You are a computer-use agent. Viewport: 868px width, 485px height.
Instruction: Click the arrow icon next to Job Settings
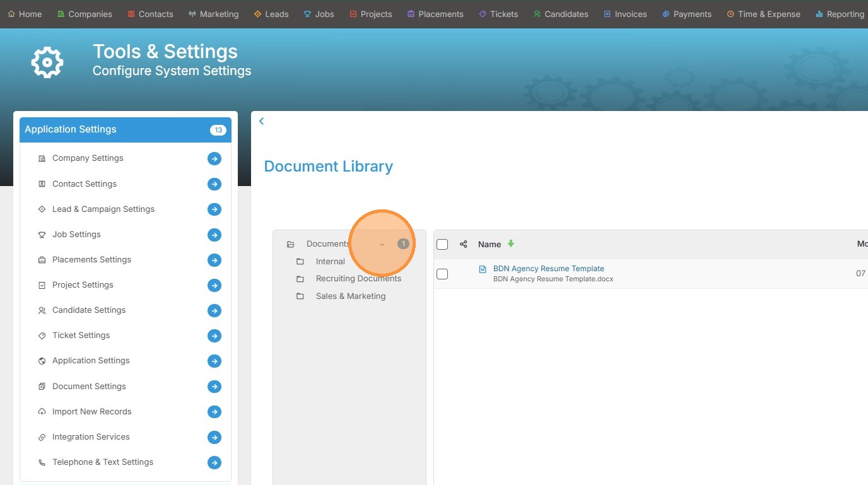(x=214, y=235)
